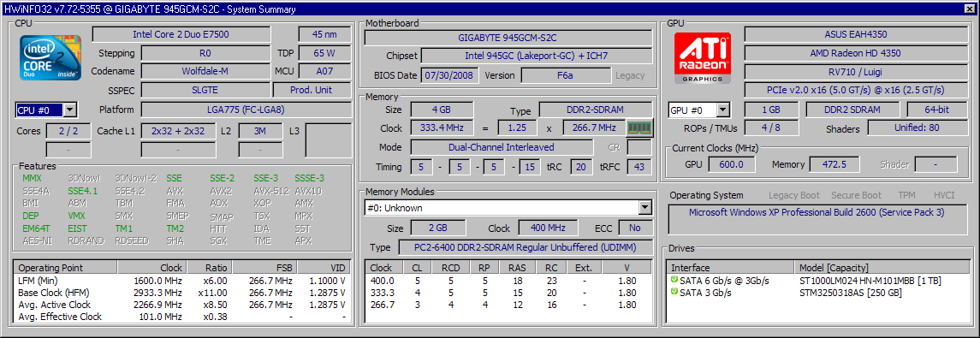Screen dimensions: 980x338
Task: Open the CPU #0 selector dropdown
Action: (x=69, y=110)
